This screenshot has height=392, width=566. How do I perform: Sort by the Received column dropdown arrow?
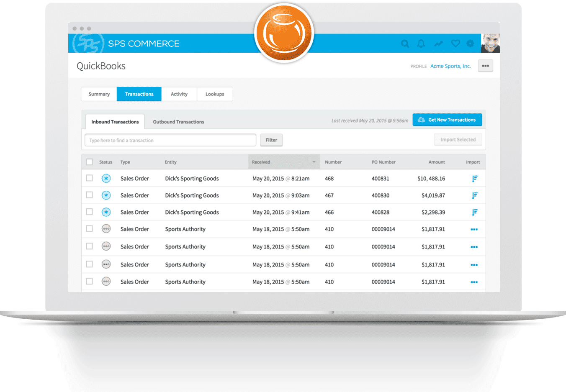coord(314,162)
